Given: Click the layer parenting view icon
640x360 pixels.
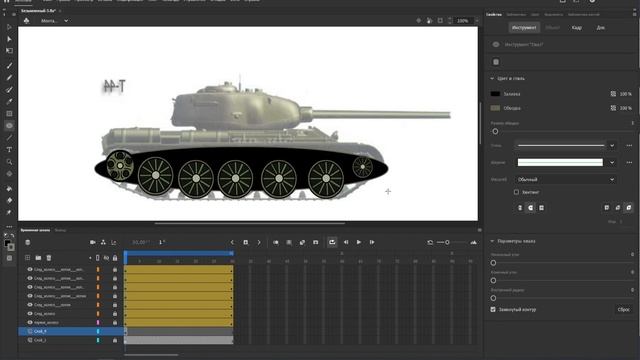Looking at the screenshot, I should 103,242.
